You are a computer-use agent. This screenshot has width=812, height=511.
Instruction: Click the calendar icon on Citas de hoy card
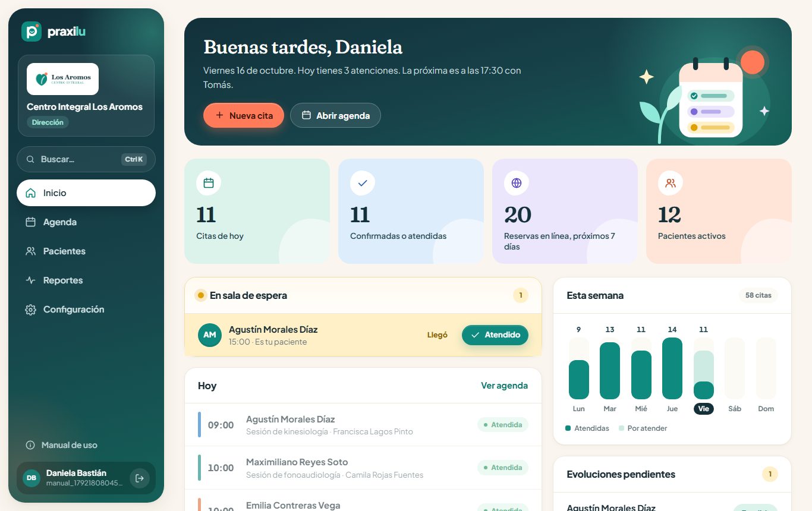(x=209, y=183)
